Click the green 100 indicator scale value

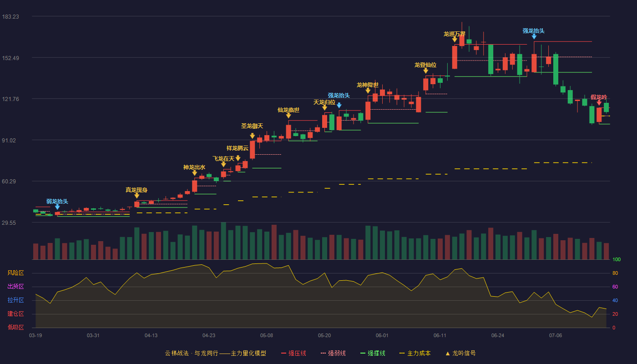coord(617,260)
